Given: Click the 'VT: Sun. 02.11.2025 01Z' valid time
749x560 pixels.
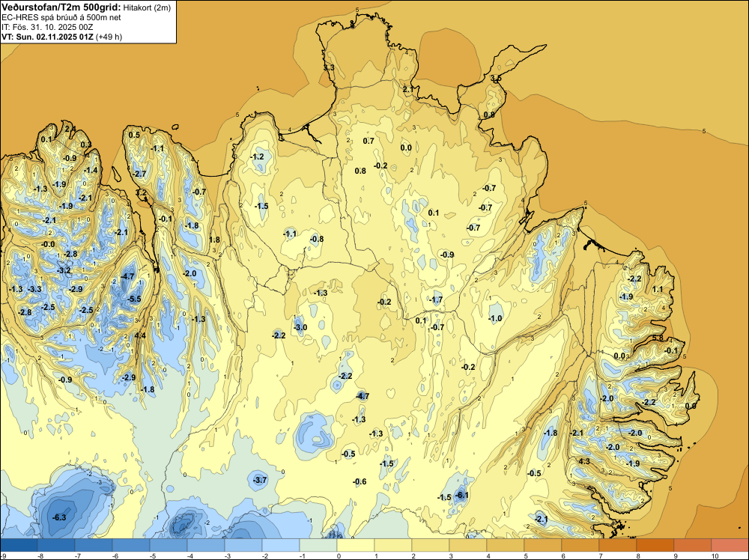Looking at the screenshot, I should pyautogui.click(x=47, y=37).
